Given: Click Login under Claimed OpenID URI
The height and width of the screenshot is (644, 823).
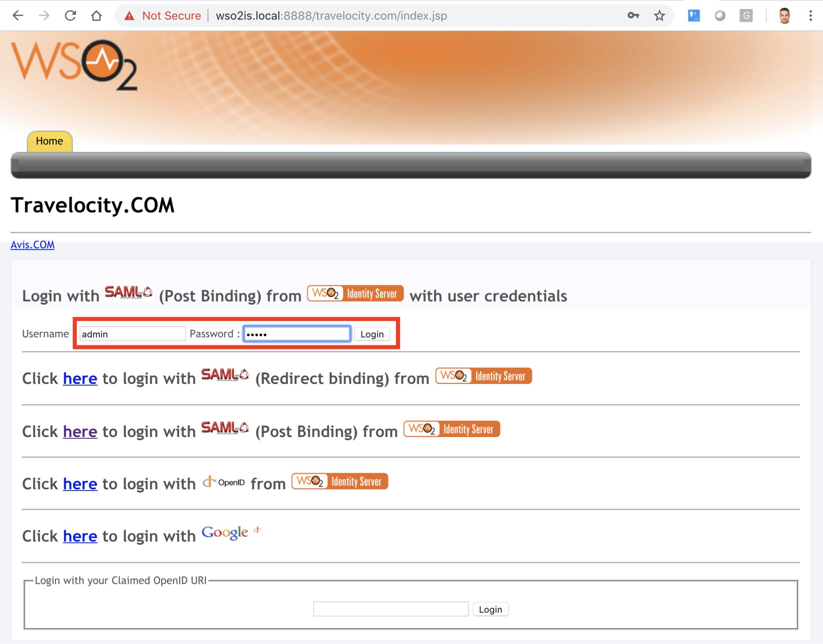Looking at the screenshot, I should (x=490, y=609).
